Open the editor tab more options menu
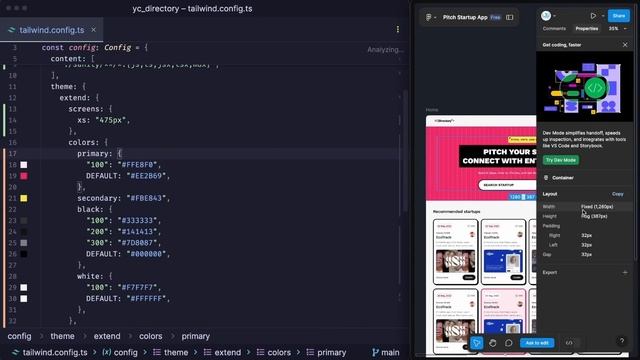640x360 pixels. tap(398, 29)
